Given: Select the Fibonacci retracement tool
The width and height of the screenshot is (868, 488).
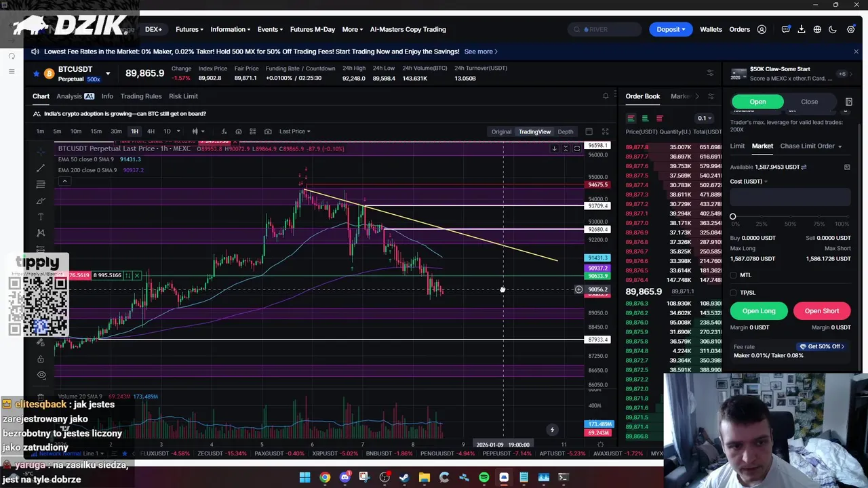Looking at the screenshot, I should (x=41, y=184).
